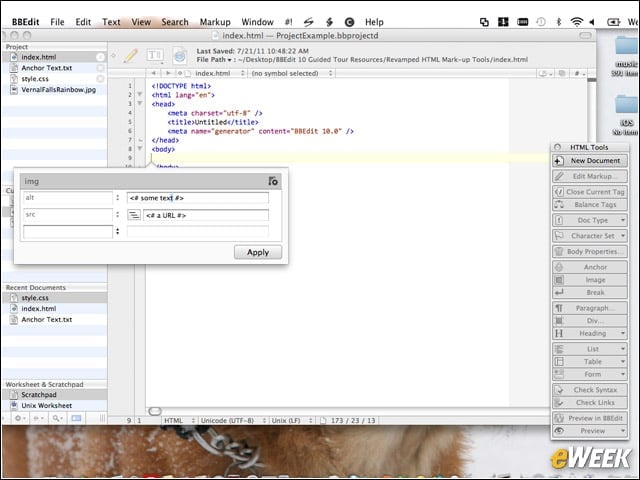Viewport: 640px width, 480px height.
Task: Open the Edit menu
Action: pos(83,22)
